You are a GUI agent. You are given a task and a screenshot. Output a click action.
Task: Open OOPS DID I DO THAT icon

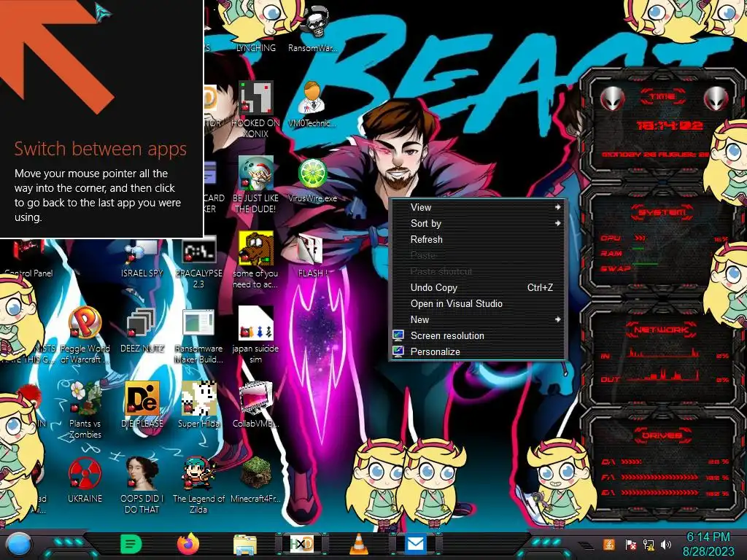pos(142,485)
